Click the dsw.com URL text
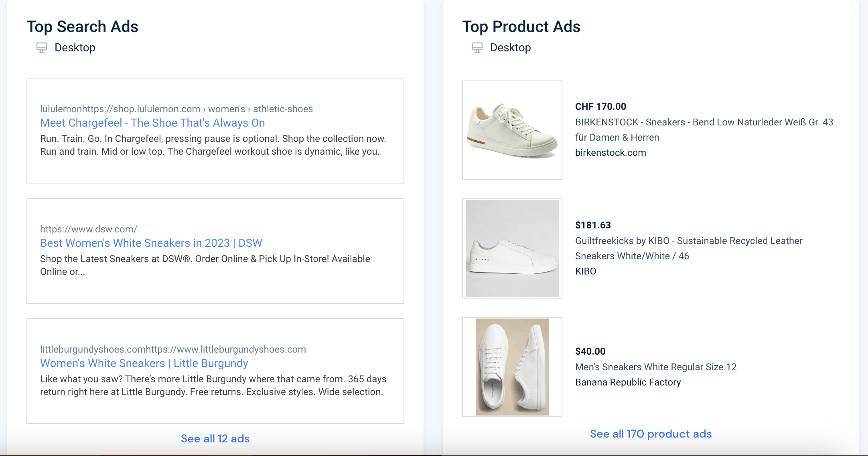The width and height of the screenshot is (868, 456). coord(88,229)
